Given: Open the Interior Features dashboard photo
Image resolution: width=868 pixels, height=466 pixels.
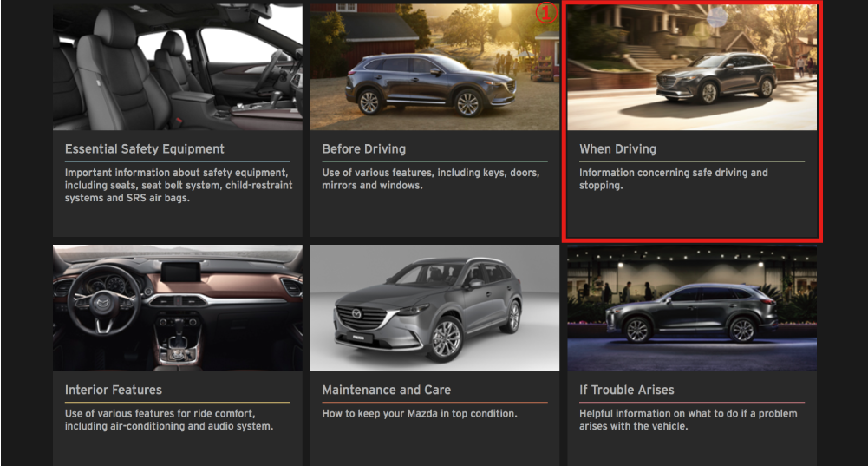Looking at the screenshot, I should 177,307.
